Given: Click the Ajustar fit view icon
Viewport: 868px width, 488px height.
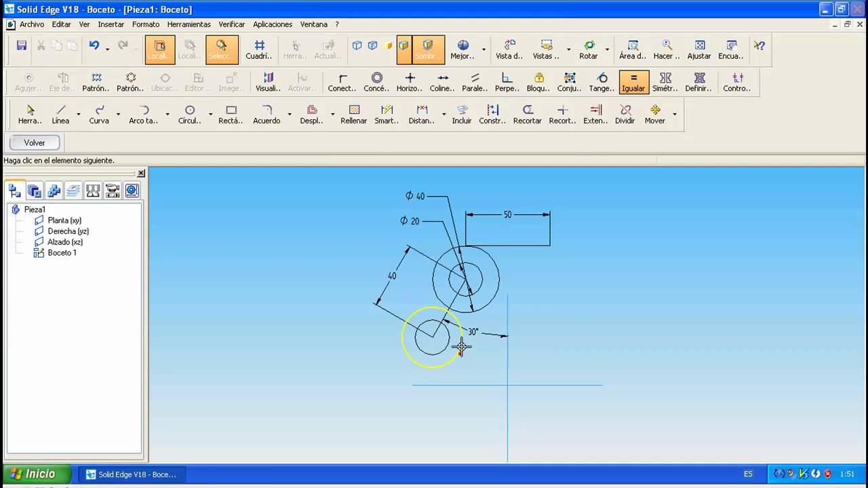Looking at the screenshot, I should [x=699, y=49].
